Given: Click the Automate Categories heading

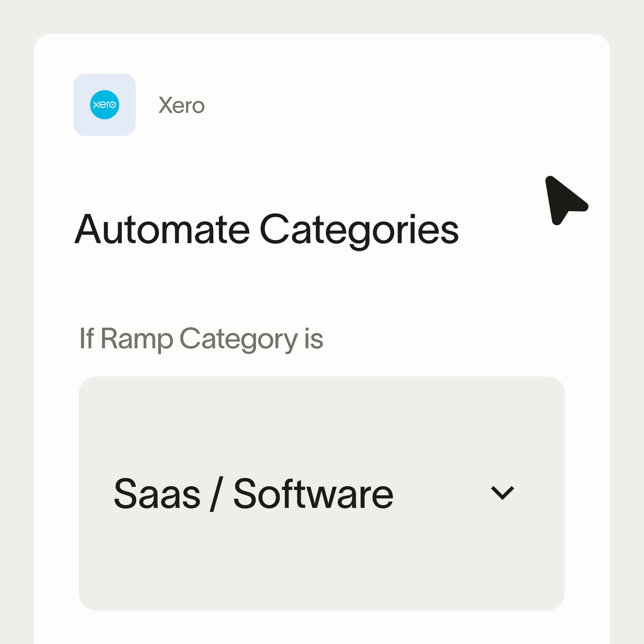Looking at the screenshot, I should (x=267, y=229).
